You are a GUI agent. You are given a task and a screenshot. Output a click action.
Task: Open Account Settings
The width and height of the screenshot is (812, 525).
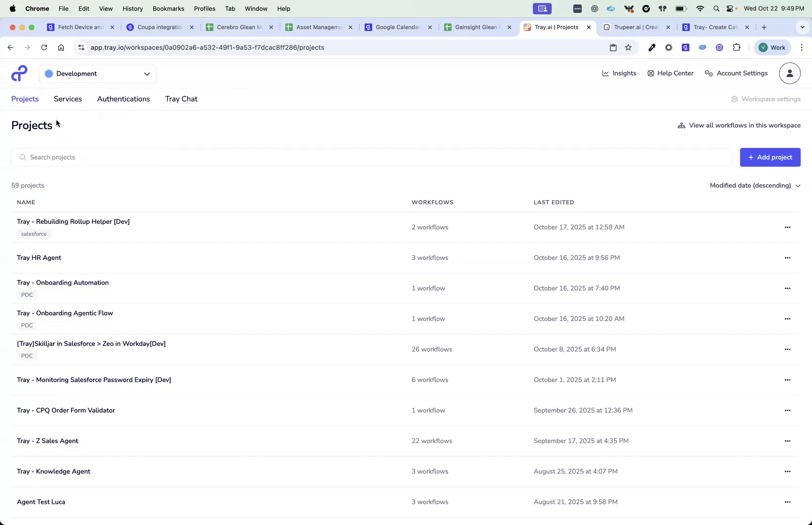pos(736,73)
